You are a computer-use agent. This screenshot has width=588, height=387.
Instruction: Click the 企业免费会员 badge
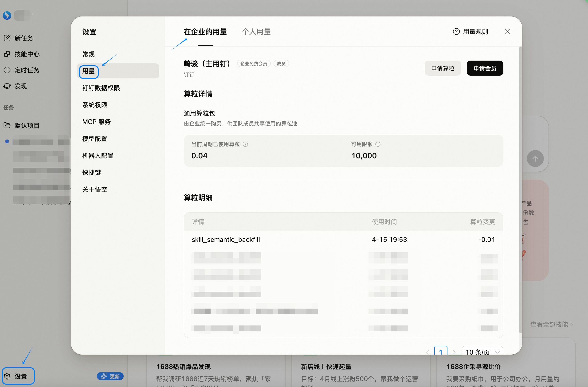tap(254, 64)
